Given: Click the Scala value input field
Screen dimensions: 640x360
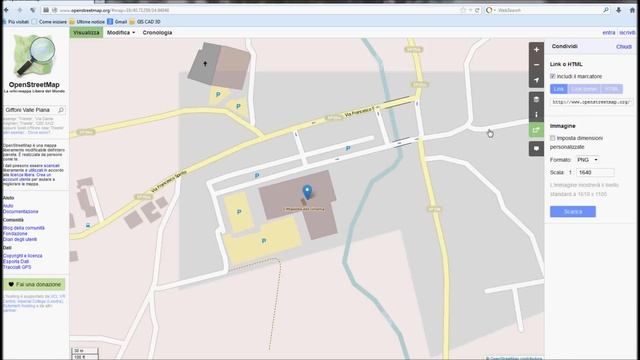Looking at the screenshot, I should coord(595,172).
